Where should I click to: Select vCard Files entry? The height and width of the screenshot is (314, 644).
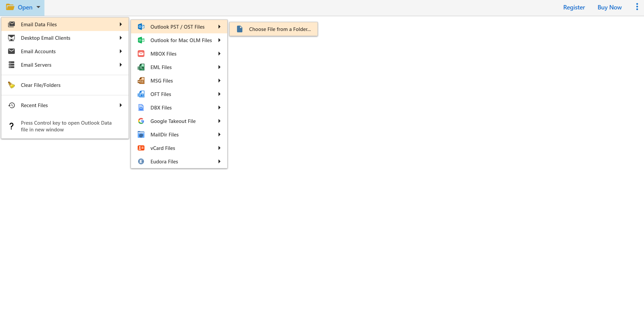pyautogui.click(x=179, y=148)
